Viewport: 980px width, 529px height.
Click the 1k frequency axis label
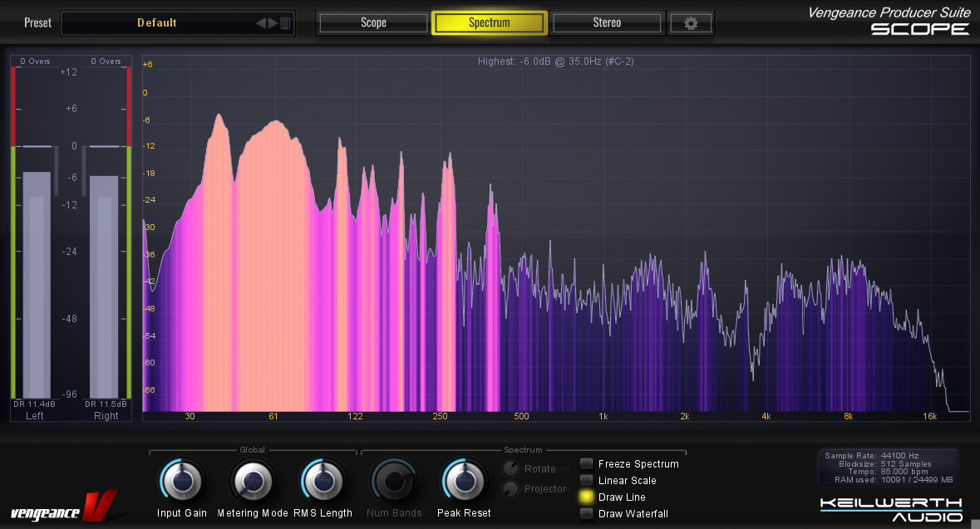[x=603, y=416]
